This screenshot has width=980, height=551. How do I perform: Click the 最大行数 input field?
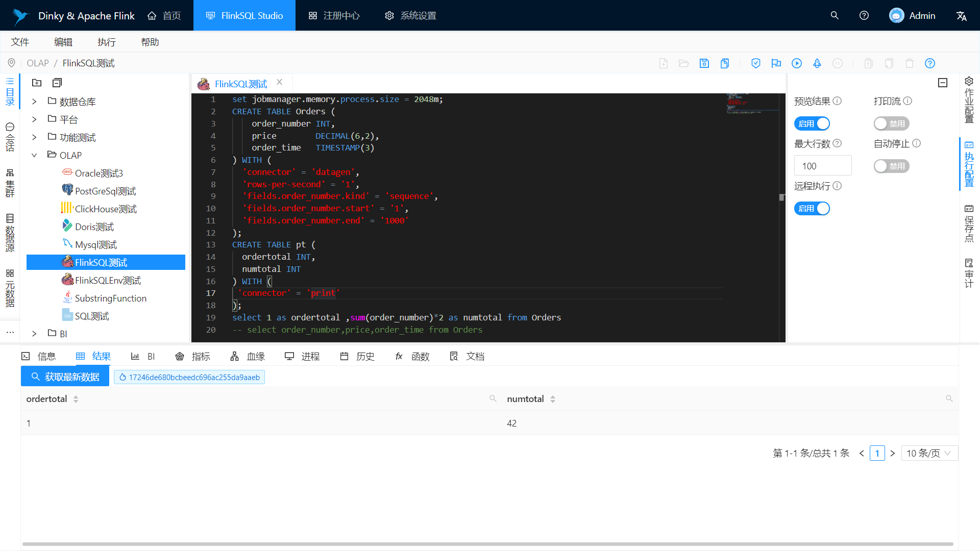[822, 166]
